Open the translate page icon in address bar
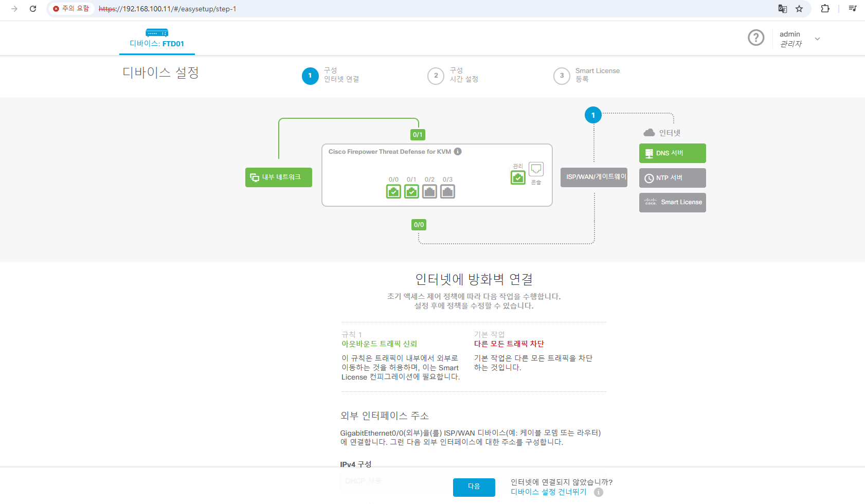Screen dimensions: 865x504 click(x=783, y=9)
